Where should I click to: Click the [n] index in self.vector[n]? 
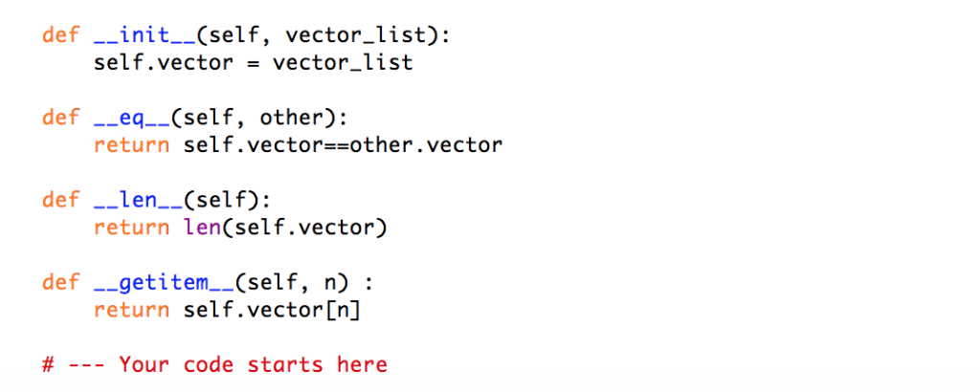342,311
